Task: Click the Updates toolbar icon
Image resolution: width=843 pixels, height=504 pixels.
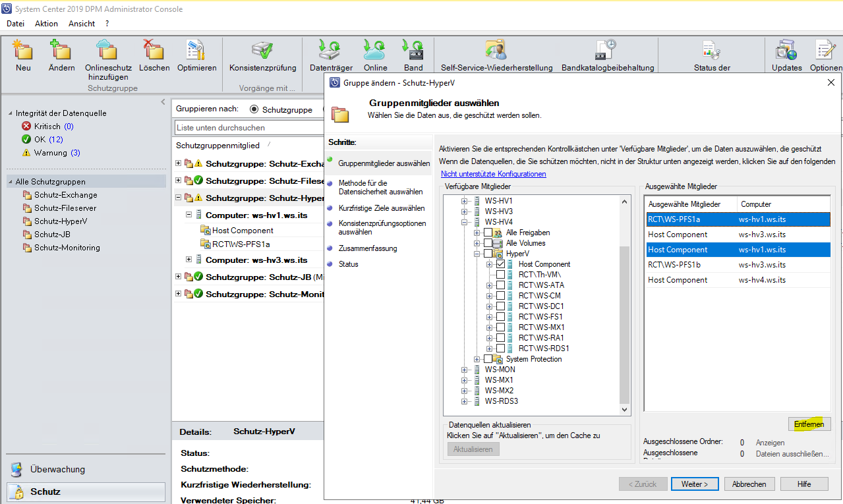Action: [x=787, y=51]
